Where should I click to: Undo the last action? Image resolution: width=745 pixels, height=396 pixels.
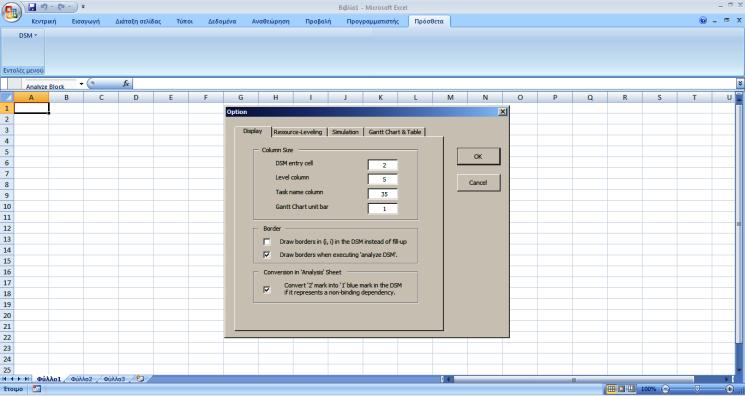point(44,7)
